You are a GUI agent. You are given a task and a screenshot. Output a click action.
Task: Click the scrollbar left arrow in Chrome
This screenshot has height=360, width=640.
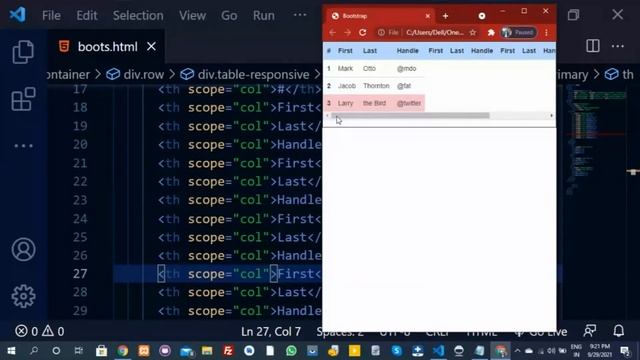(327, 116)
